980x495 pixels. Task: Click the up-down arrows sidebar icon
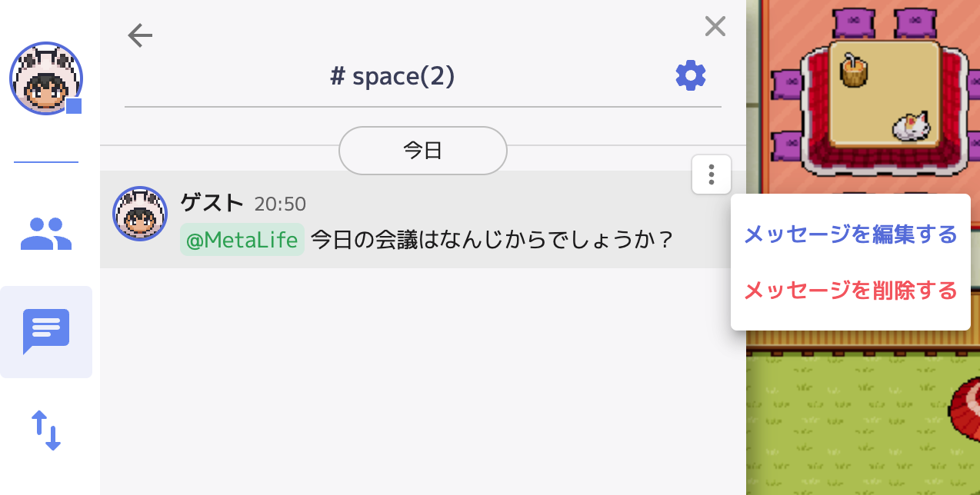pos(45,430)
